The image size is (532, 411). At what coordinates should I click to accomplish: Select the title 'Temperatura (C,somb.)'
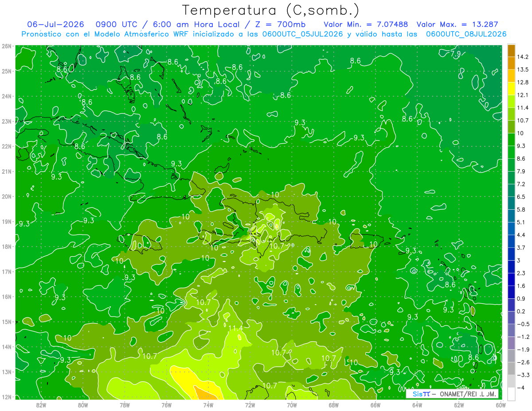270,10
